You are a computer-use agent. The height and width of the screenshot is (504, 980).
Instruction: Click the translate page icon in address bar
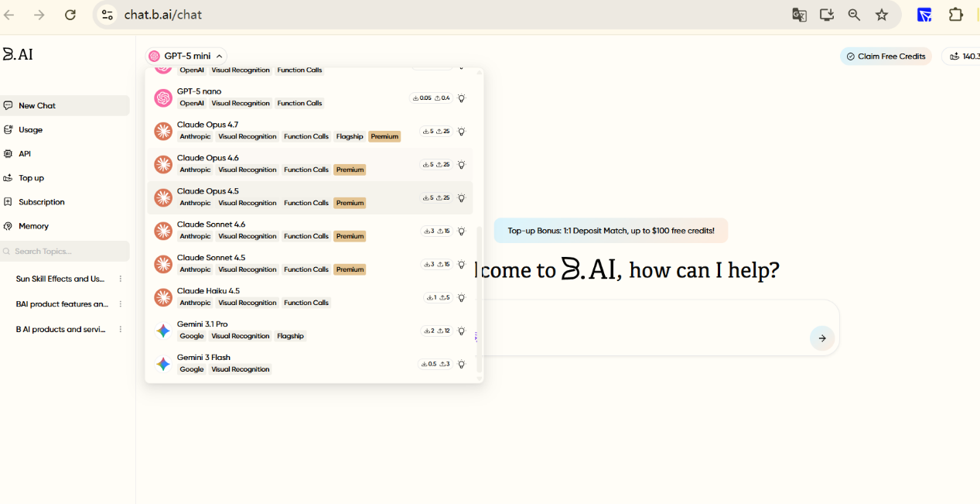[800, 15]
